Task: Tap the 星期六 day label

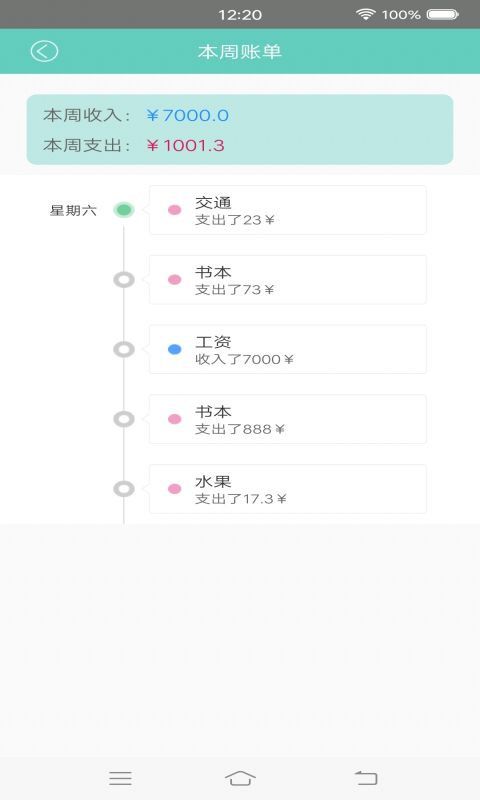Action: [x=73, y=210]
